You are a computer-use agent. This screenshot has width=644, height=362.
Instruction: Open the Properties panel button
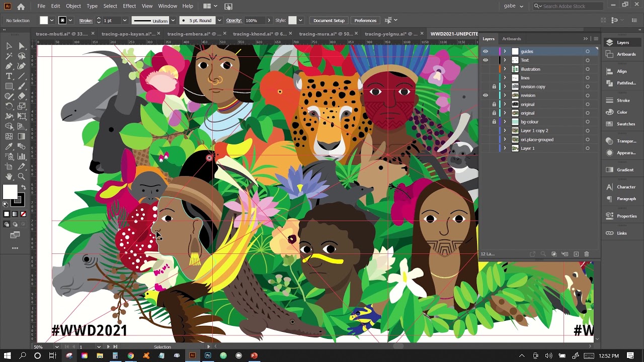click(x=622, y=216)
